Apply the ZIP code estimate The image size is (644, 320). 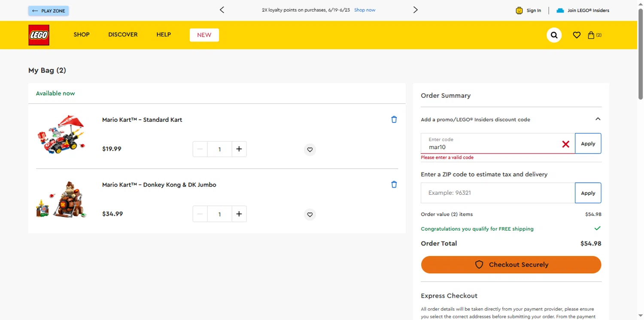click(588, 193)
